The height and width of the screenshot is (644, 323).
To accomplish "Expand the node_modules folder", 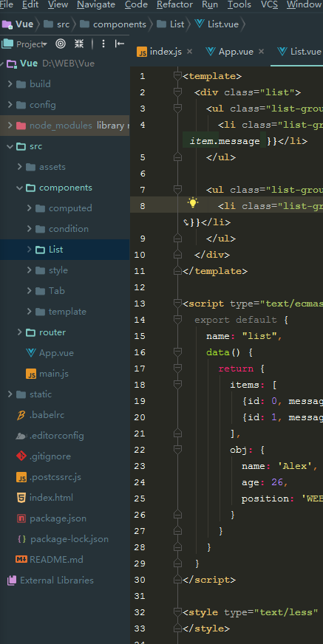I will point(10,126).
